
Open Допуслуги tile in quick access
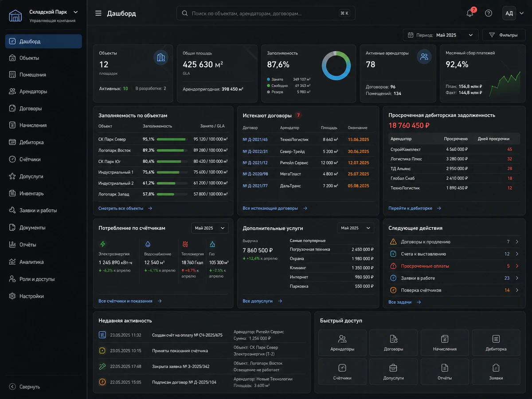[393, 372]
